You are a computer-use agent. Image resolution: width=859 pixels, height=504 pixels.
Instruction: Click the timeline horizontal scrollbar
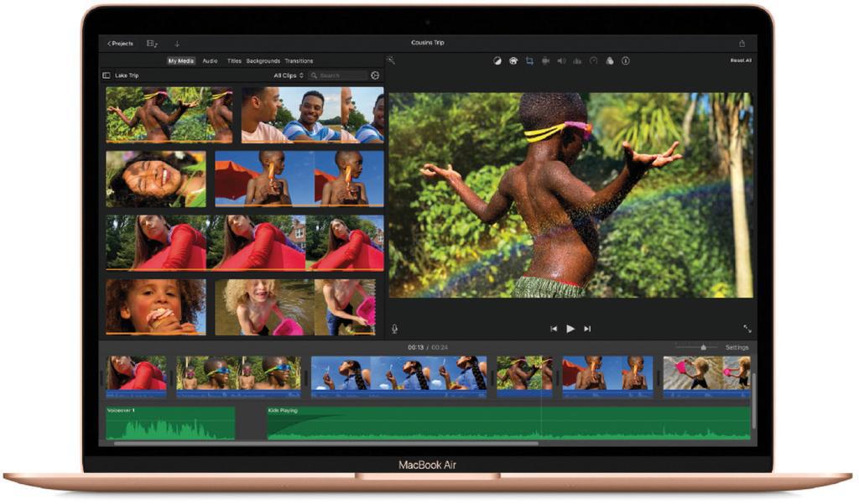click(x=326, y=443)
